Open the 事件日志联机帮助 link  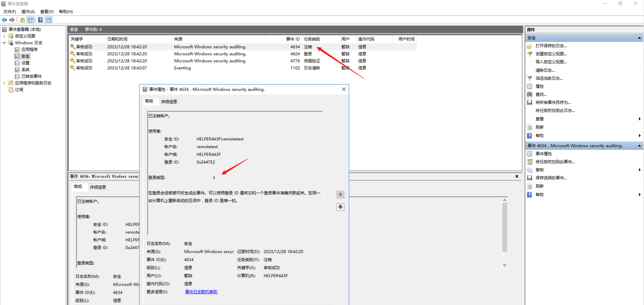tap(201, 292)
